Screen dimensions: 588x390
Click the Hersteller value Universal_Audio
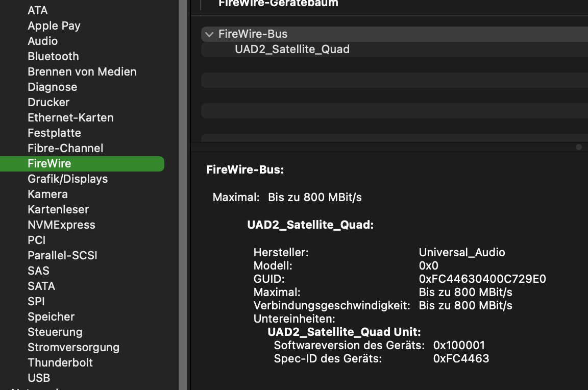point(462,252)
